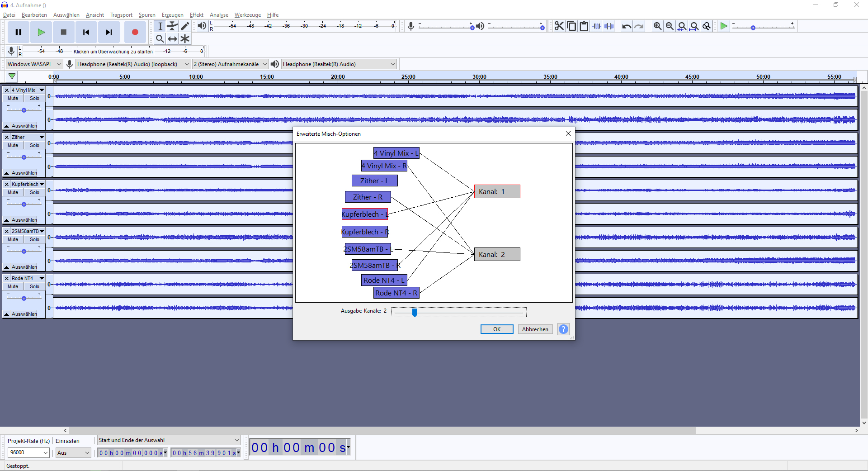Click the Undo arrow icon

(x=626, y=26)
